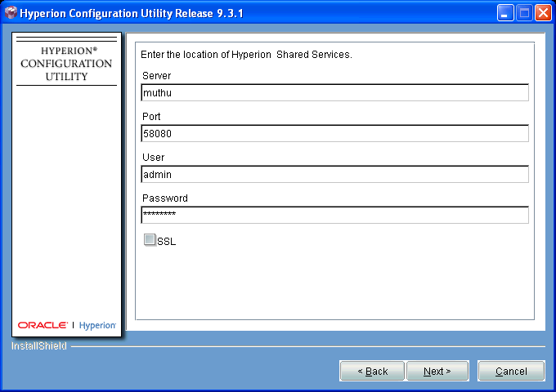Cancel the configuration wizard

(x=511, y=371)
